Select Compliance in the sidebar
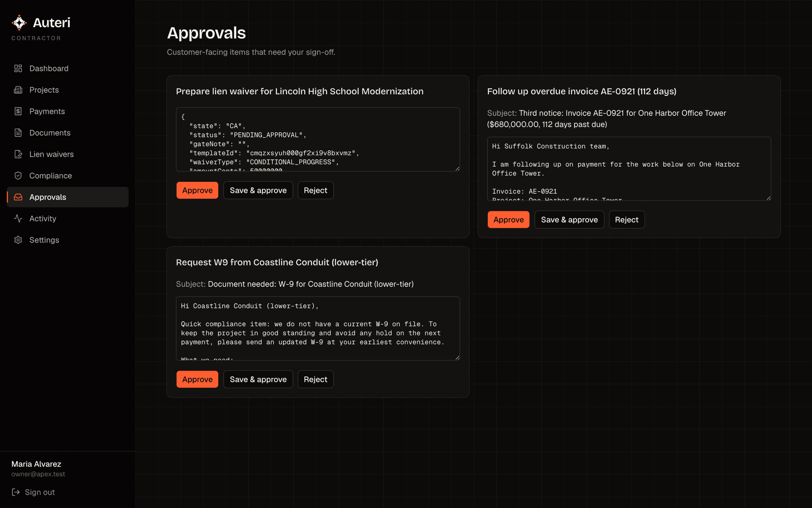 [68, 176]
